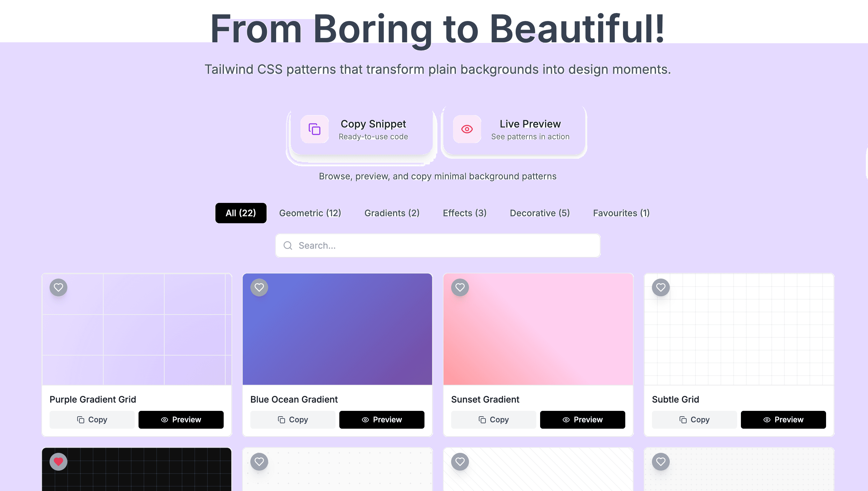
Task: Preview the Subtle Grid pattern
Action: pyautogui.click(x=783, y=419)
